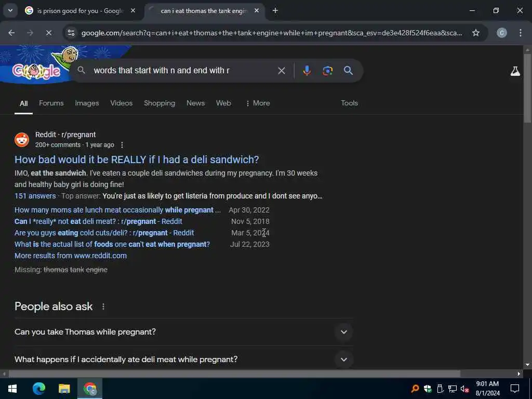Click the muted volume tray icon
Image resolution: width=532 pixels, height=399 pixels.
click(x=465, y=389)
